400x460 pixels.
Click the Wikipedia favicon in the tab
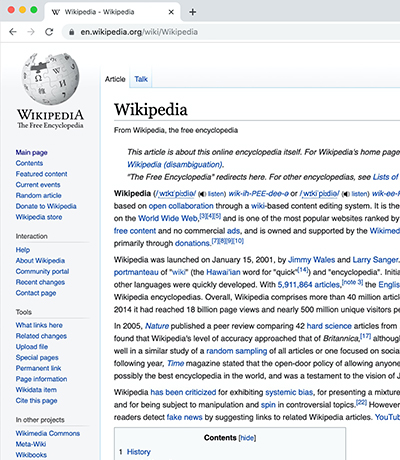pos(56,12)
